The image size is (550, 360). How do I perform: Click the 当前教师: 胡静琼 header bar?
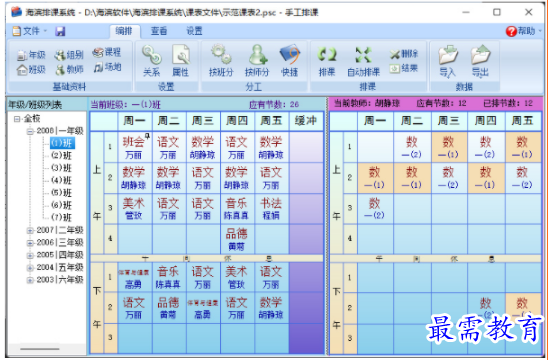(435, 104)
